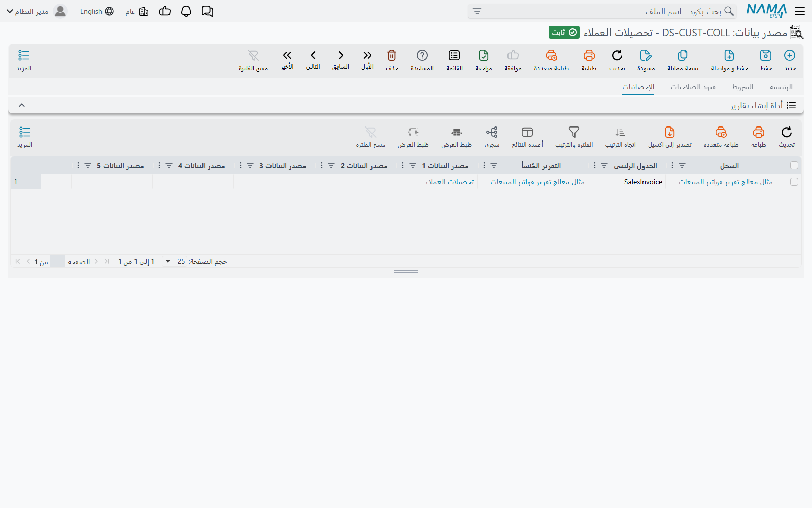Image resolution: width=812 pixels, height=508 pixels.
Task: Tick the checkbox of the SalesInvoice row
Action: click(794, 182)
